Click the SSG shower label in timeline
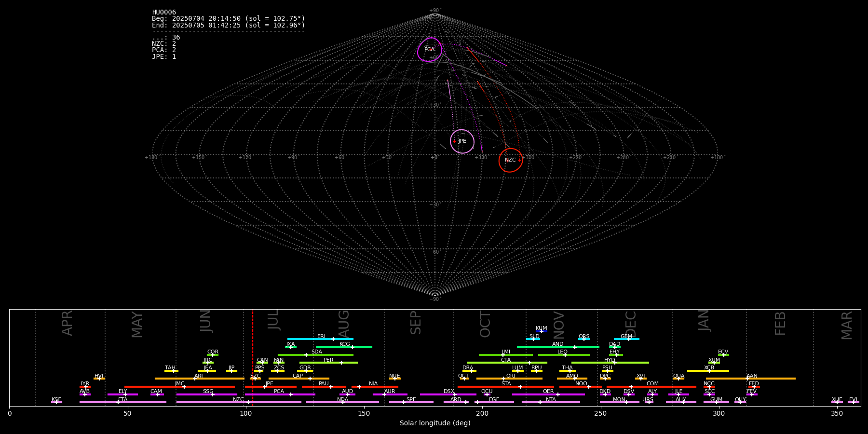 pos(208,392)
